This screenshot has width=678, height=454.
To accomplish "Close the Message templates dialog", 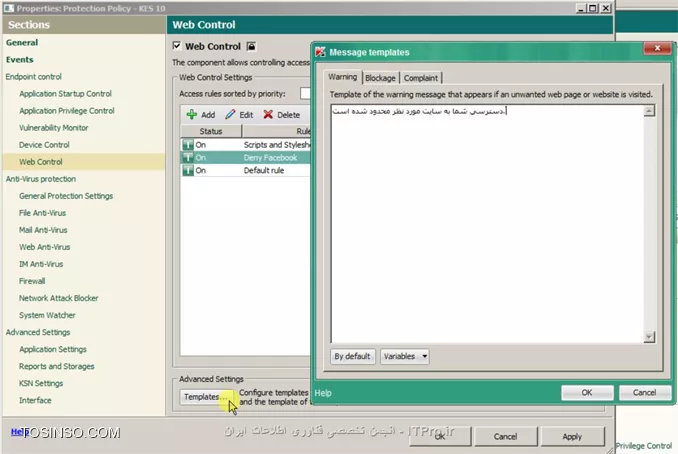I will pyautogui.click(x=657, y=48).
